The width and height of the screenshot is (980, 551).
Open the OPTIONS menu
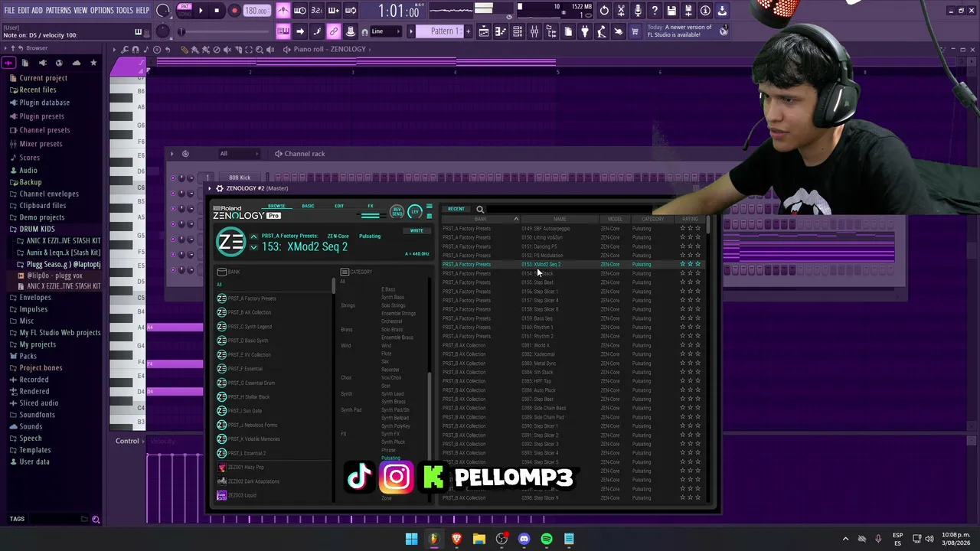[102, 10]
